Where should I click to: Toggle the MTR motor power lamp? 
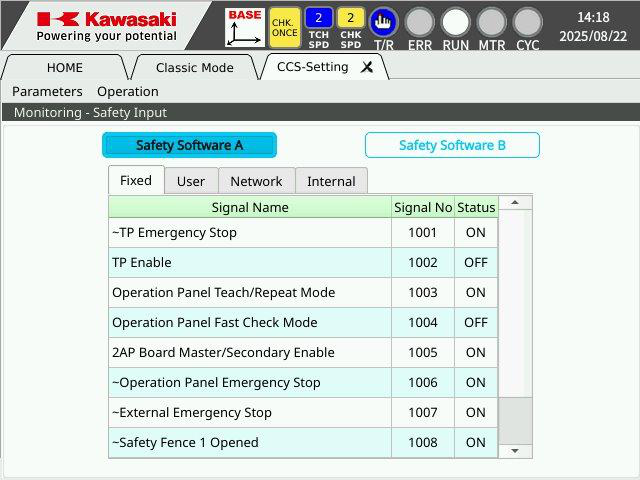tap(491, 22)
